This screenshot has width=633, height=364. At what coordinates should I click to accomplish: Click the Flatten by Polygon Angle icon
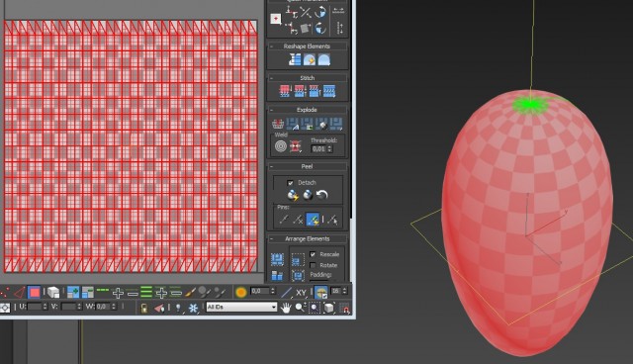tap(293, 124)
